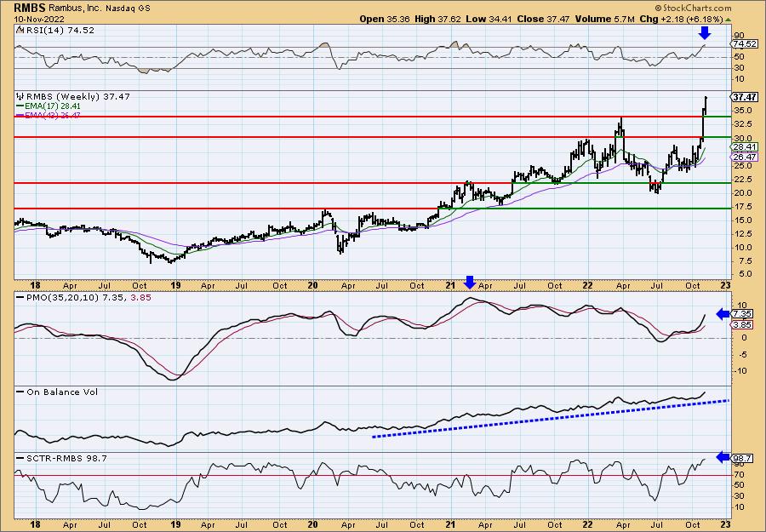Click the 26.47 EMA value tag on axis
Viewport: 766px width, 532px height.
tap(745, 157)
